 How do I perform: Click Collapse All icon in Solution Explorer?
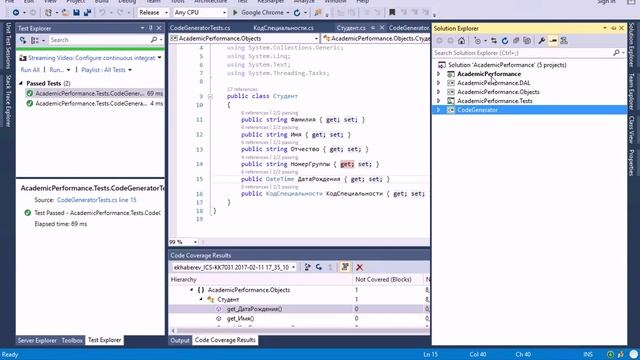[x=516, y=41]
